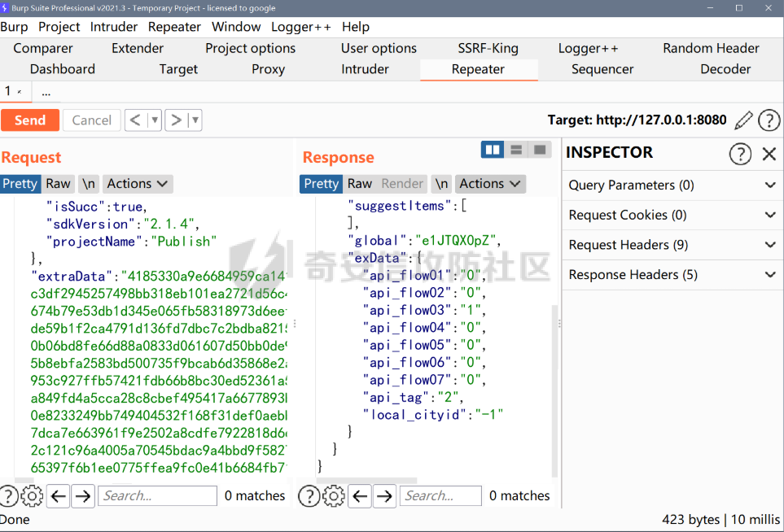The height and width of the screenshot is (532, 784).
Task: Open Inspector help icon
Action: [740, 154]
